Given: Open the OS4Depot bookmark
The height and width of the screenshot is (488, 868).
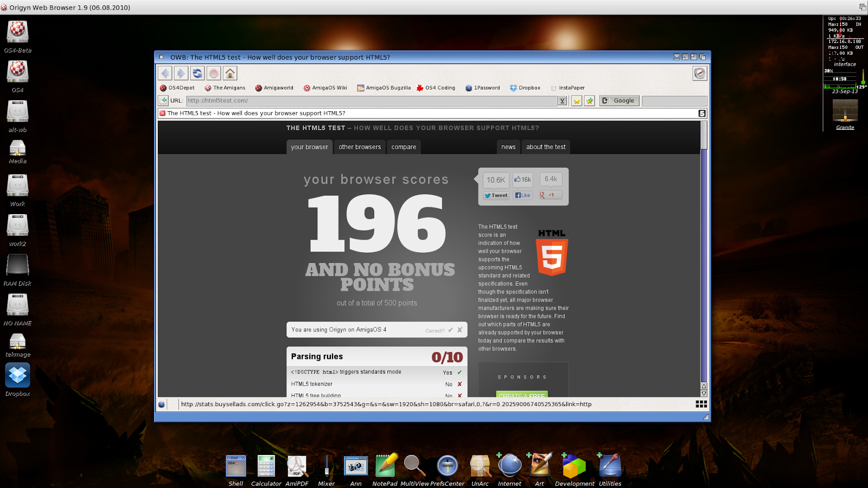Looking at the screenshot, I should point(177,87).
